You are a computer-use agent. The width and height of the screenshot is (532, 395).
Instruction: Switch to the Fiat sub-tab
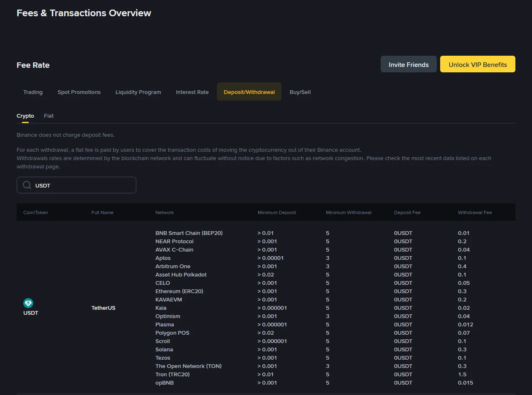[49, 116]
